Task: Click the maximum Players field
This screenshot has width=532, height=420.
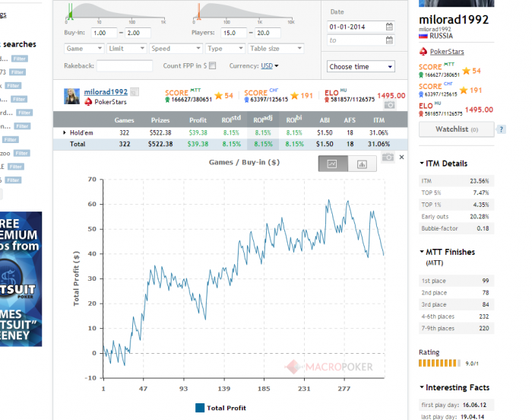Action: [x=268, y=33]
